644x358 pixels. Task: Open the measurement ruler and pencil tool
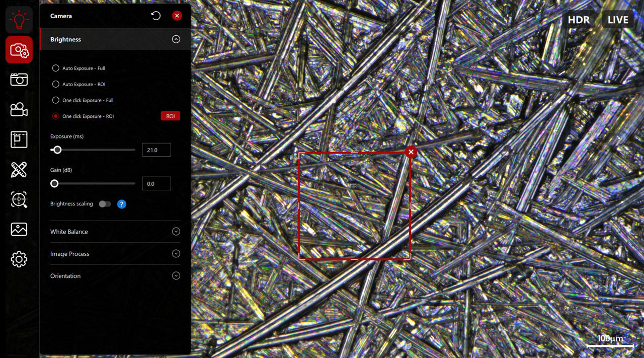tap(19, 170)
